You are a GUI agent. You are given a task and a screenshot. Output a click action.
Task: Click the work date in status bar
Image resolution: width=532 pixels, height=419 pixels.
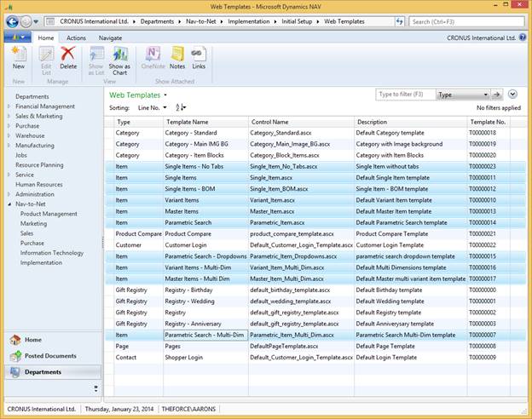(x=119, y=409)
